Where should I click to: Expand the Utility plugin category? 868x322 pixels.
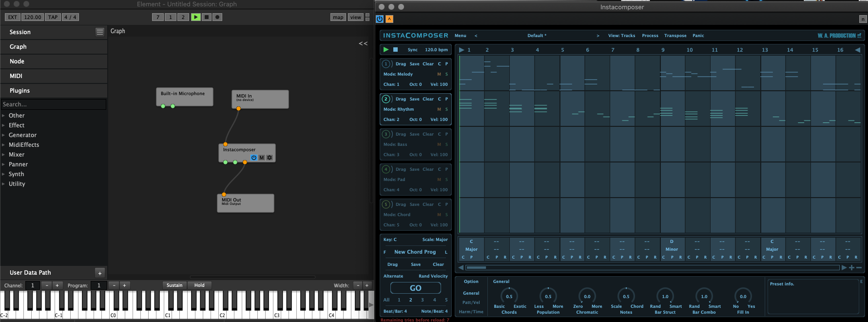[x=3, y=184]
